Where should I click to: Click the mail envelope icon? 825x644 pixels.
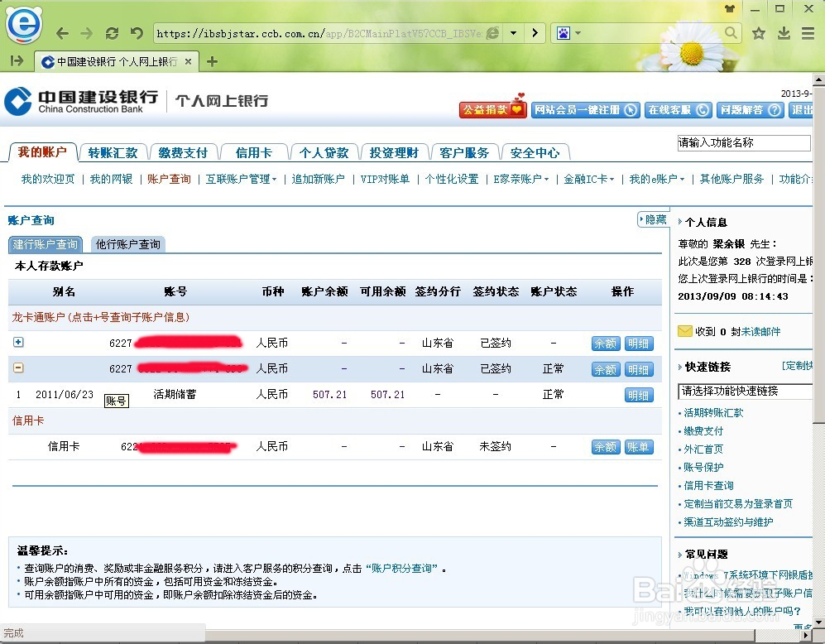click(684, 331)
